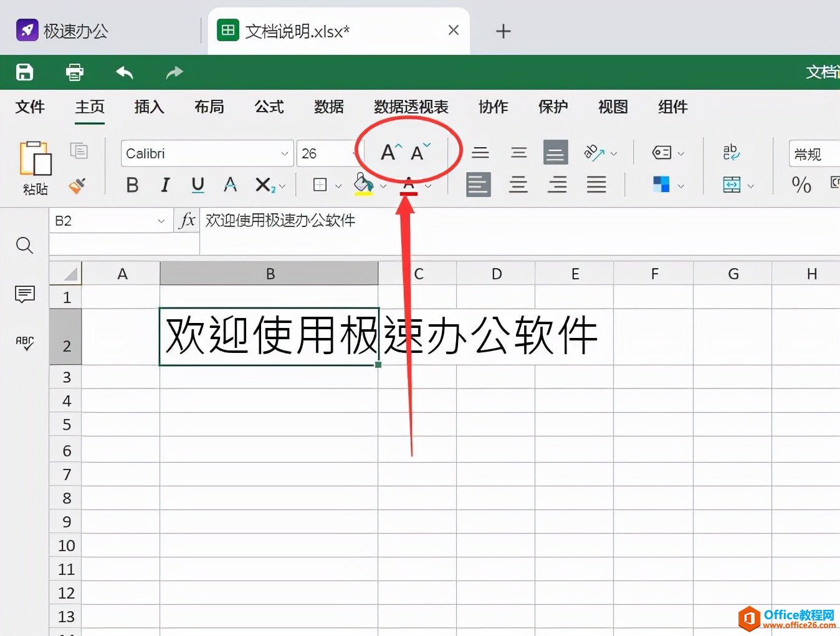Open the comments panel from the sidebar
Image resolution: width=840 pixels, height=636 pixels.
tap(24, 294)
